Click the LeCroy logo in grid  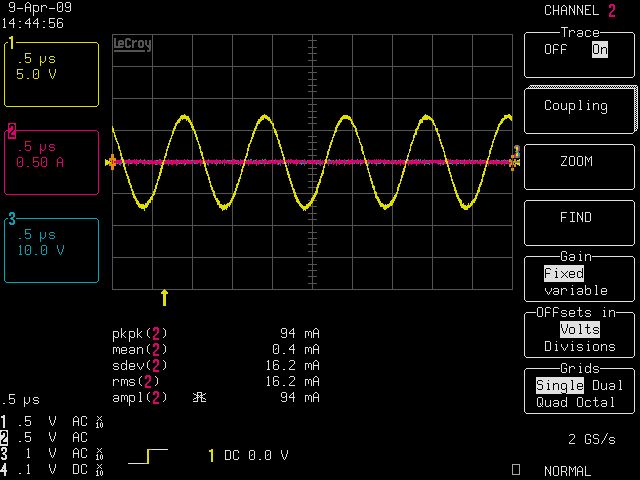[132, 44]
